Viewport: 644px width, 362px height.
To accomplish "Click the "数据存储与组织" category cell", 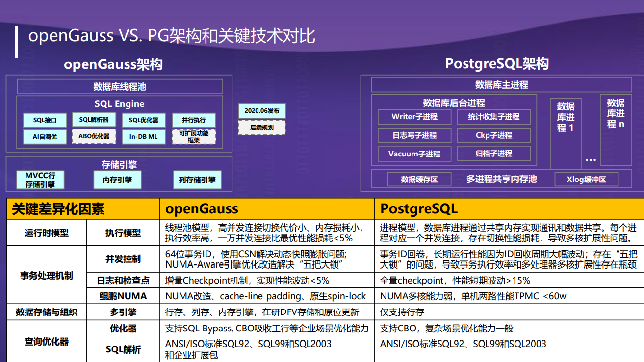I will (47, 312).
